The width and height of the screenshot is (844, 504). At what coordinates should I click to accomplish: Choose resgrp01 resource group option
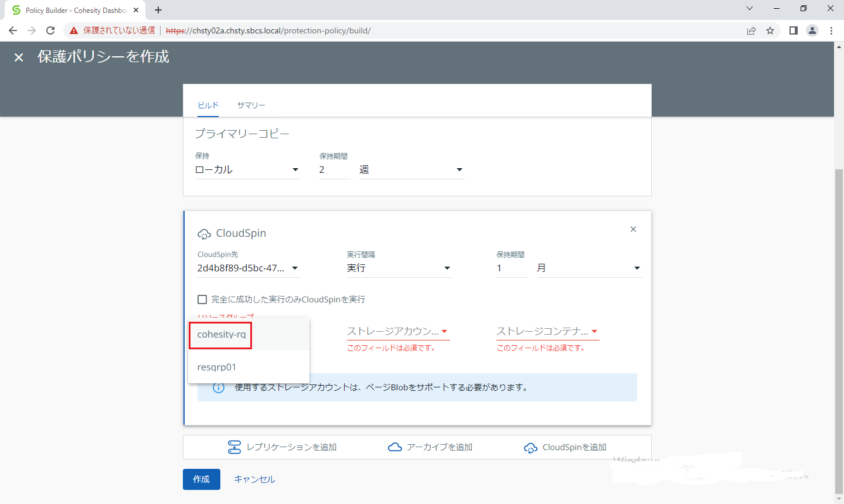coord(249,367)
